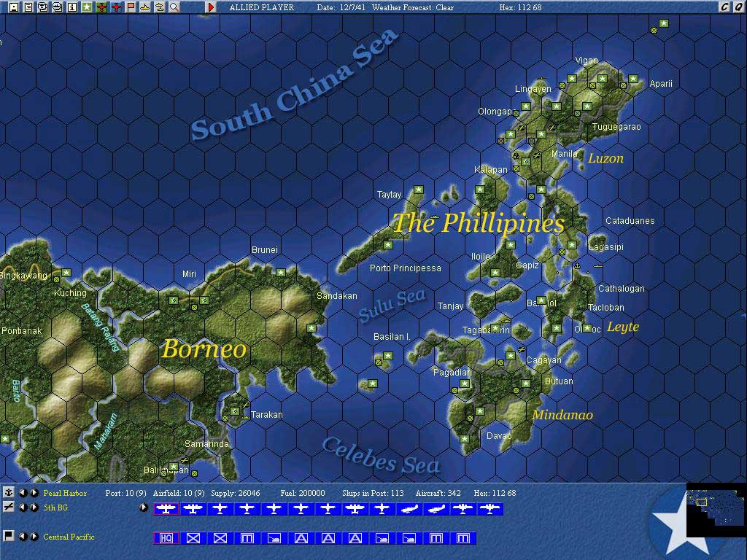The height and width of the screenshot is (560, 747).
Task: Click 'Hex: 112 68' in the top bar
Action: click(x=520, y=7)
